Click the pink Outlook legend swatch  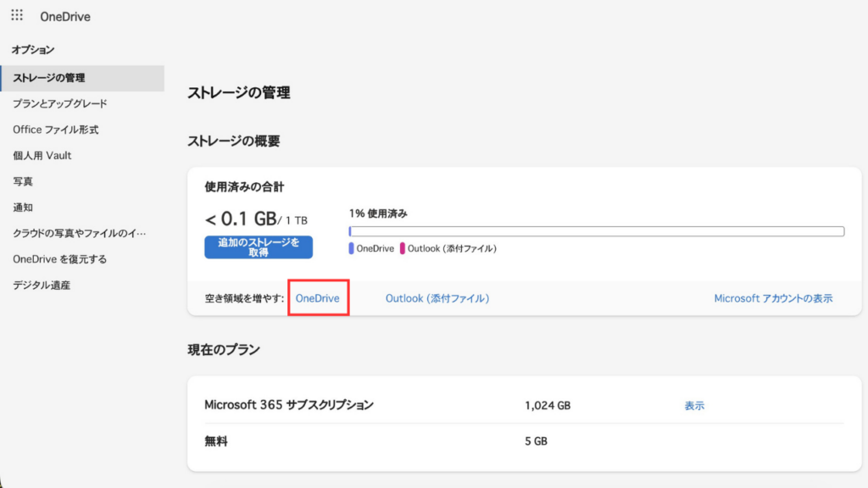pyautogui.click(x=403, y=249)
